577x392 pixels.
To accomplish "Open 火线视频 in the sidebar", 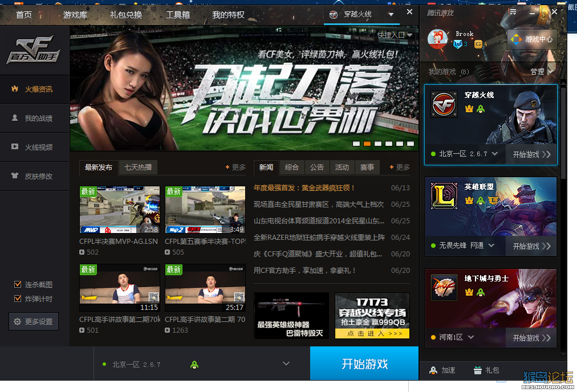I will click(x=35, y=147).
